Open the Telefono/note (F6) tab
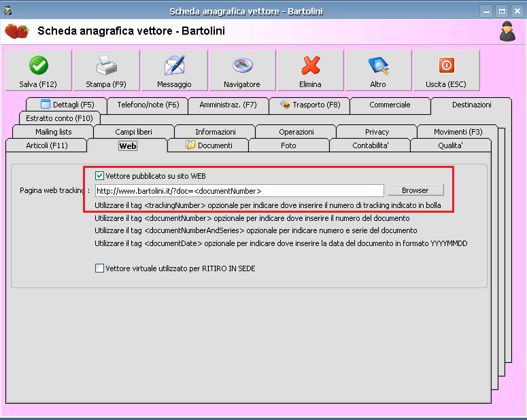This screenshot has height=420, width=527. (148, 105)
